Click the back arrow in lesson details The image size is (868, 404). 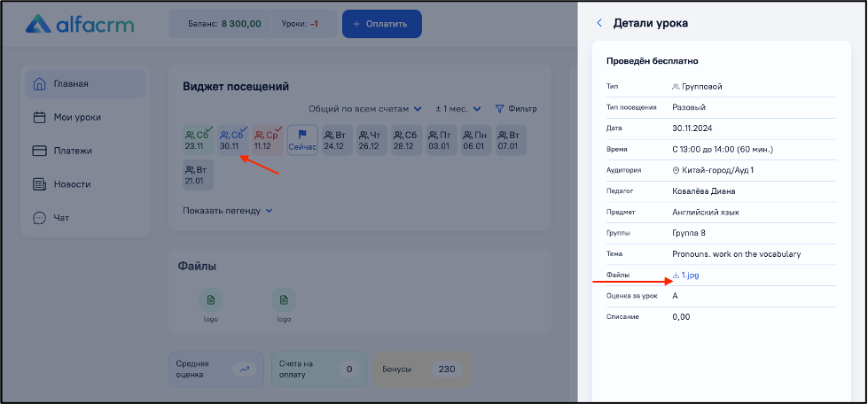pyautogui.click(x=599, y=23)
